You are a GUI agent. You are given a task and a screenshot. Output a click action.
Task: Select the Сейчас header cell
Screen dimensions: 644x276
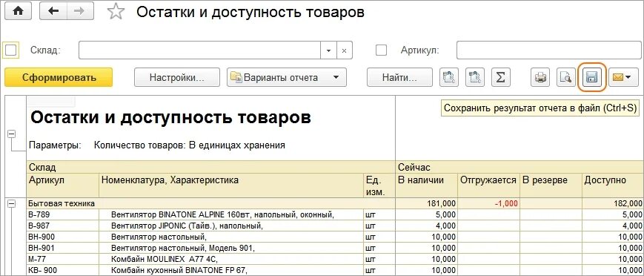click(x=519, y=168)
